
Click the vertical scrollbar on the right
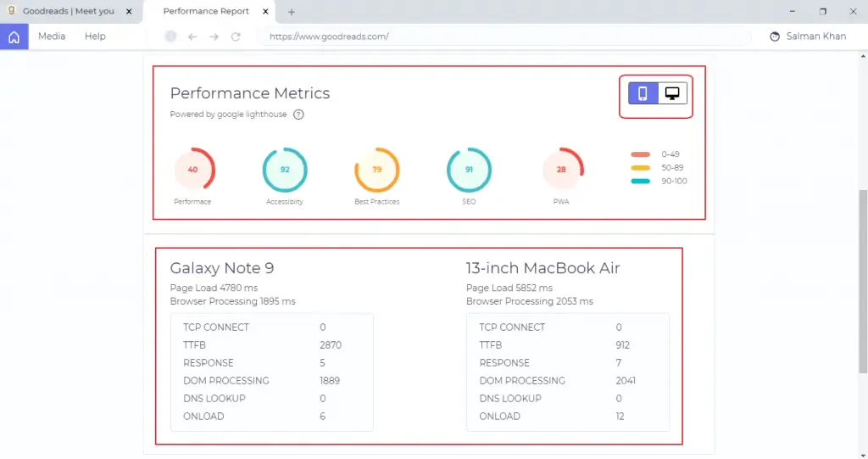coord(863,280)
